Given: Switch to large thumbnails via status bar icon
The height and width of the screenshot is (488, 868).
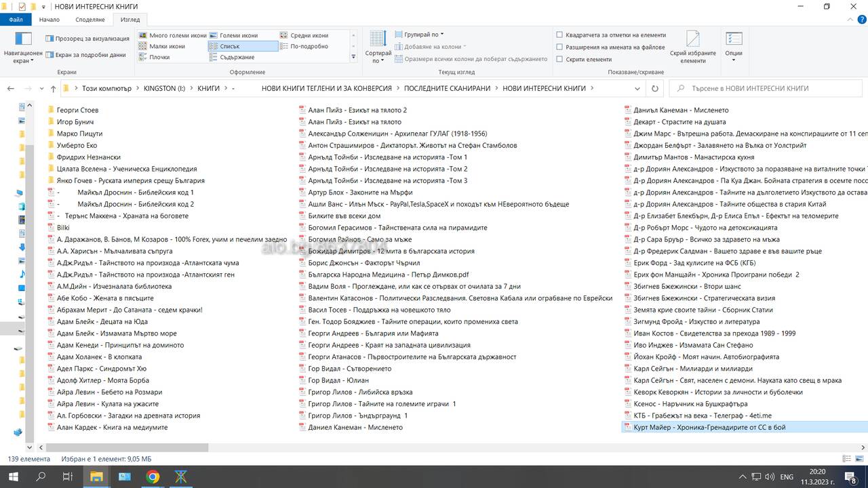Looking at the screenshot, I should click(861, 459).
